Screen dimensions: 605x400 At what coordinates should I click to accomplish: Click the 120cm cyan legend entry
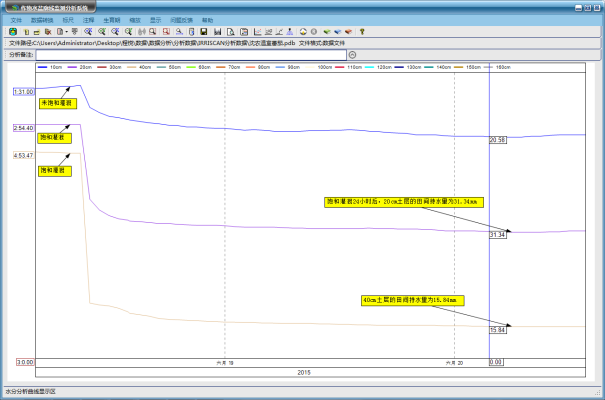(x=378, y=67)
